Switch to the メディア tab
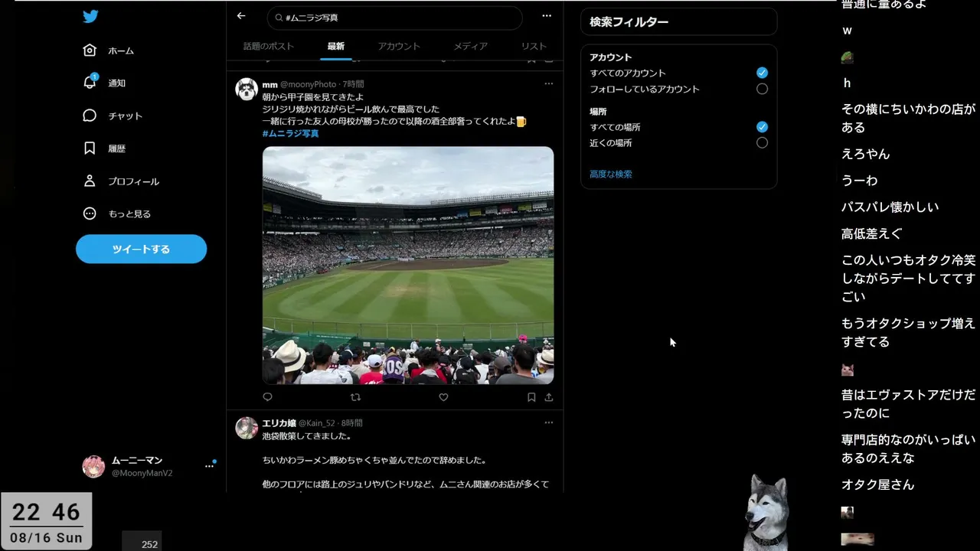 [470, 46]
